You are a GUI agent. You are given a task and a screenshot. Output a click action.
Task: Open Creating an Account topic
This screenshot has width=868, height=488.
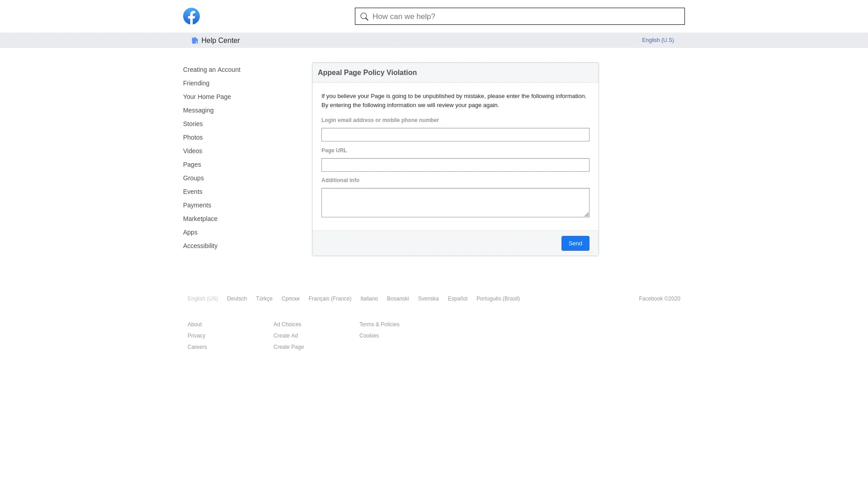[x=212, y=70]
